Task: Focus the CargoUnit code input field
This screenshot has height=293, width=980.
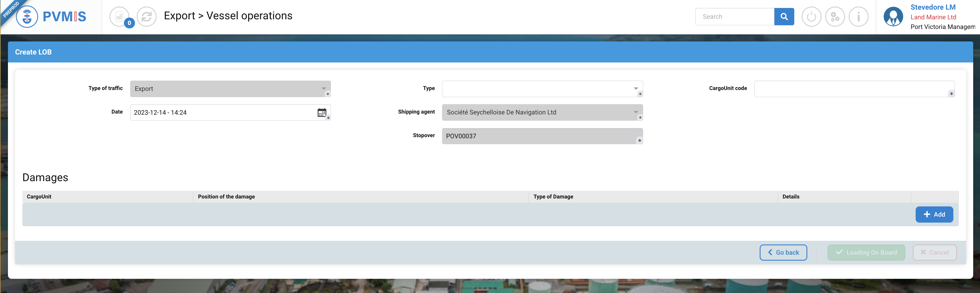Action: click(852, 89)
